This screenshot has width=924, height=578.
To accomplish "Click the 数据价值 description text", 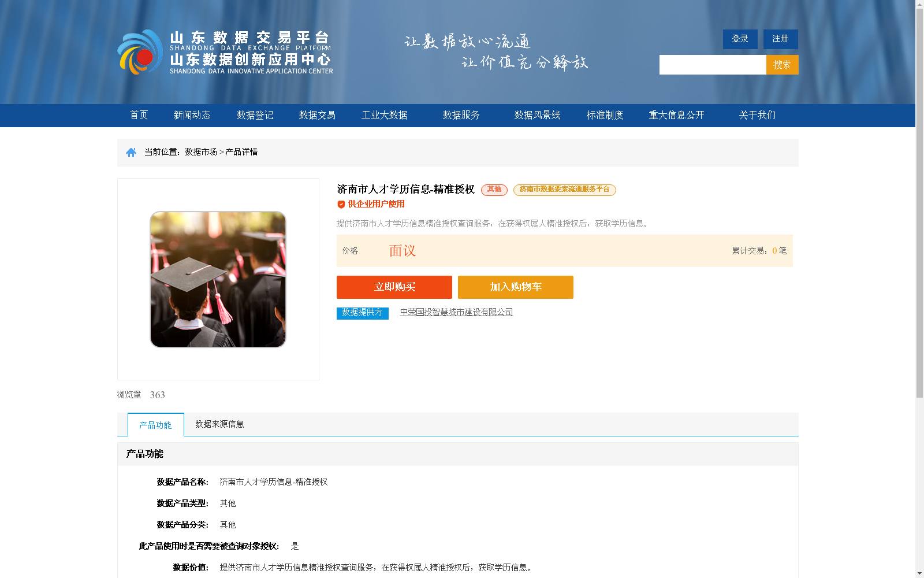I will (375, 568).
